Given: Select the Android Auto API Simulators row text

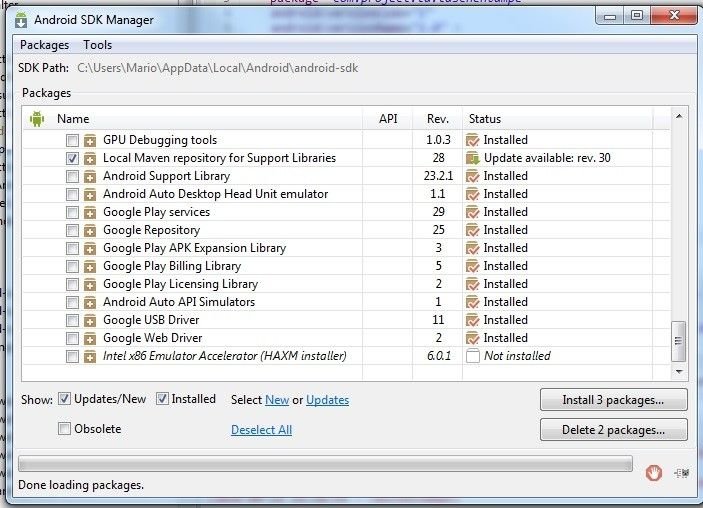Looking at the screenshot, I should (179, 302).
